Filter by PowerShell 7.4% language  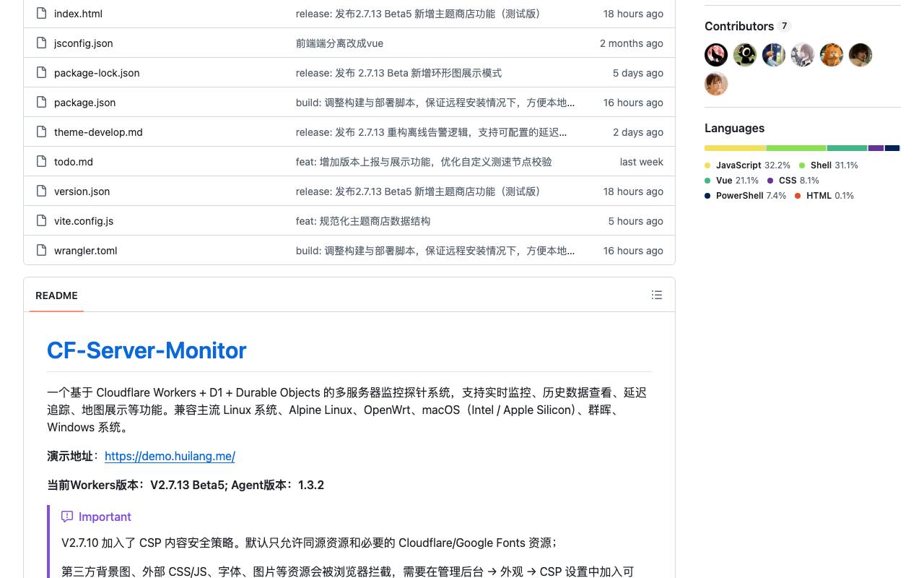(746, 196)
